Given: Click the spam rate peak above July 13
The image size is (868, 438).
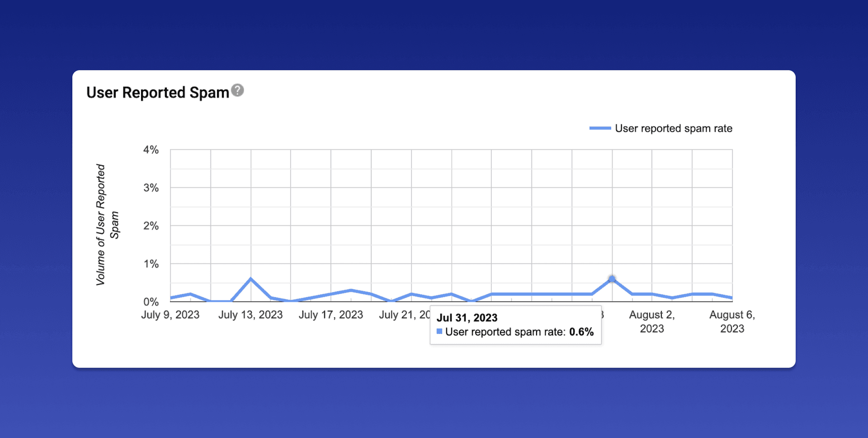Looking at the screenshot, I should click(x=250, y=279).
